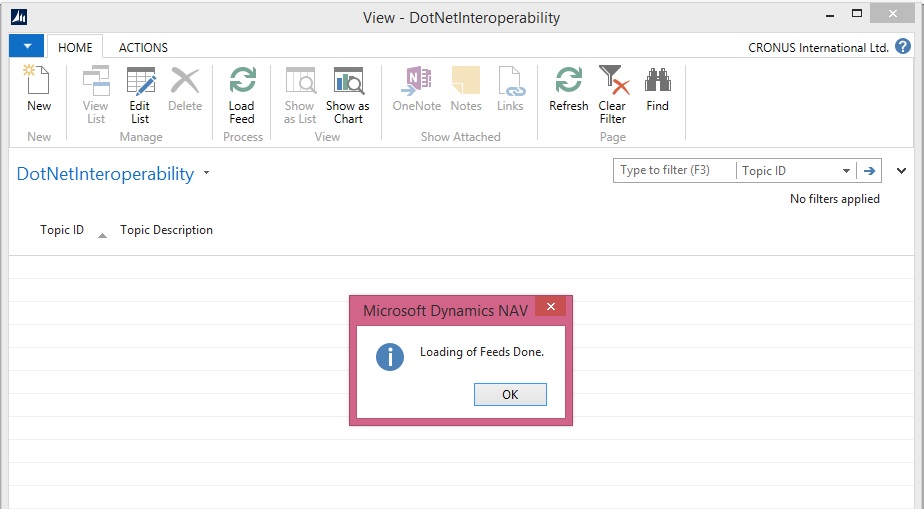The image size is (924, 509).
Task: Open Edit List from the ribbon
Action: pos(140,80)
